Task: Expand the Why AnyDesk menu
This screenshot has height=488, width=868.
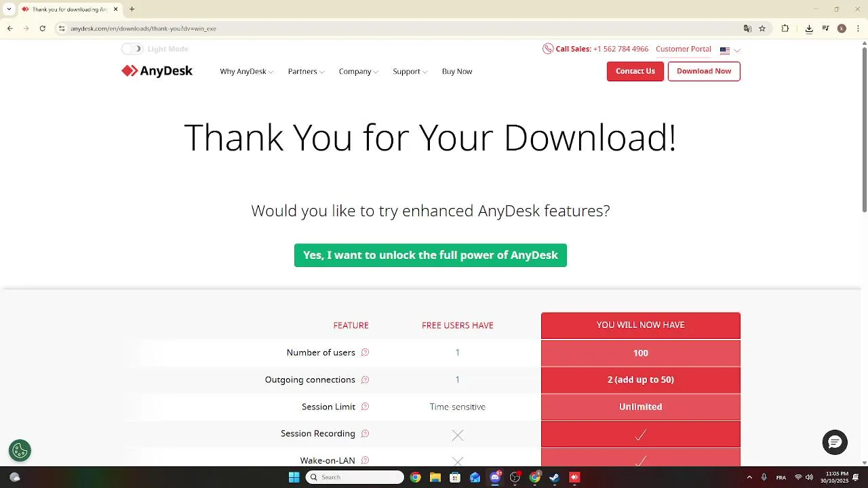Action: [x=246, y=71]
